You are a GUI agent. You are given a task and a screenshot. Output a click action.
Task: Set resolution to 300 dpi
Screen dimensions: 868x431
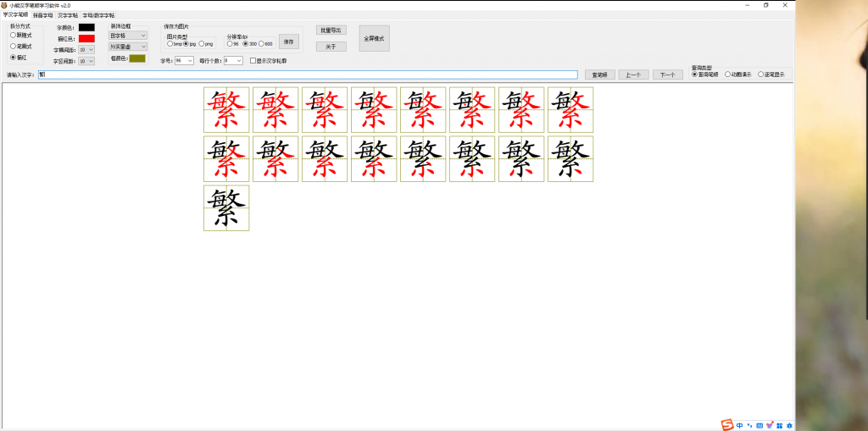tap(249, 44)
